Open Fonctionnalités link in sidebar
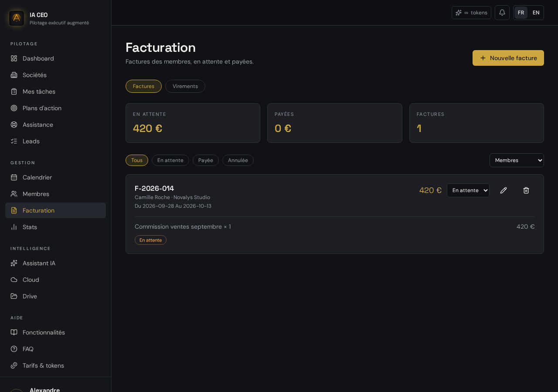The height and width of the screenshot is (392, 558). 55,332
